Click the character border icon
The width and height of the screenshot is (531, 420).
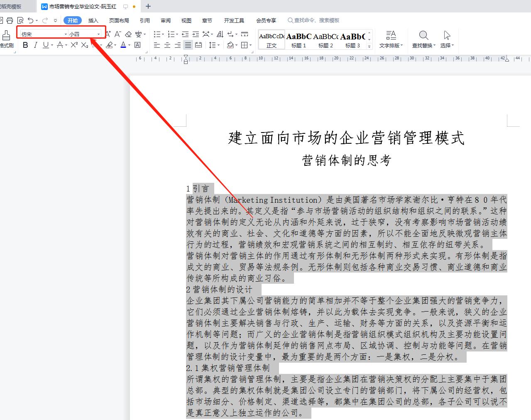137,45
